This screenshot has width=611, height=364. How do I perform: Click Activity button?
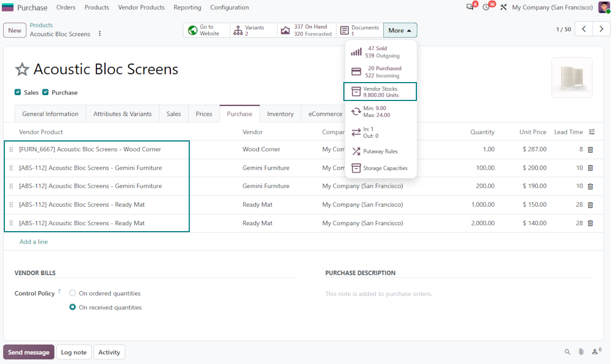tap(109, 352)
